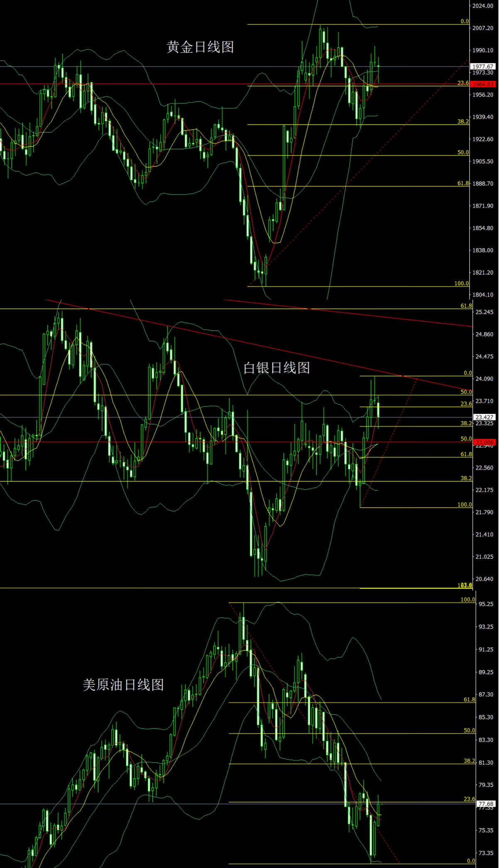Select crude oil Fibonacci 61.8 label
This screenshot has width=499, height=868.
pos(469,700)
